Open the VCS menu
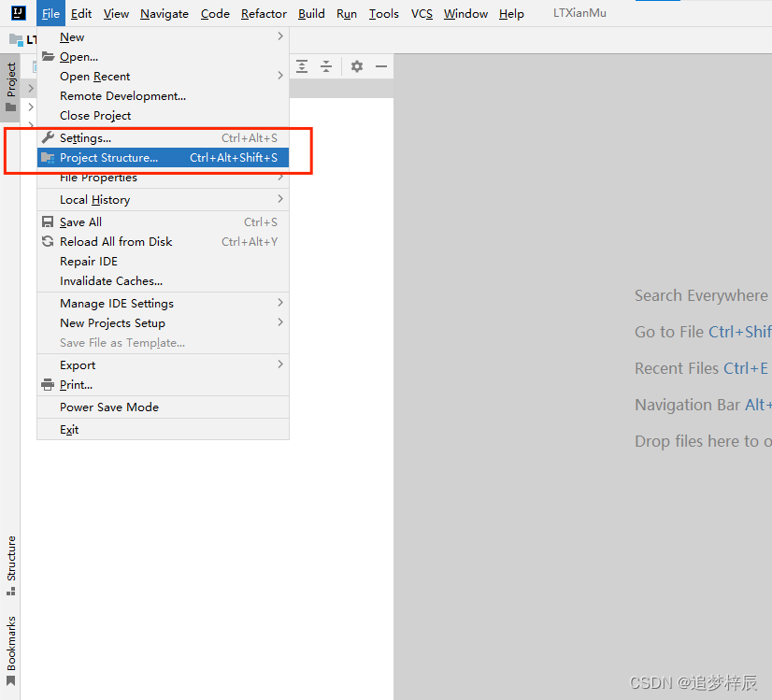 [422, 14]
